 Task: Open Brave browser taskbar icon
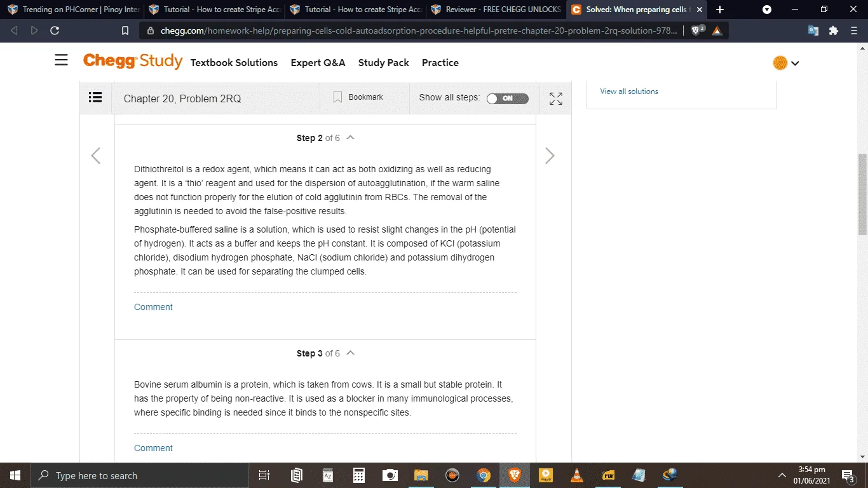pyautogui.click(x=515, y=475)
